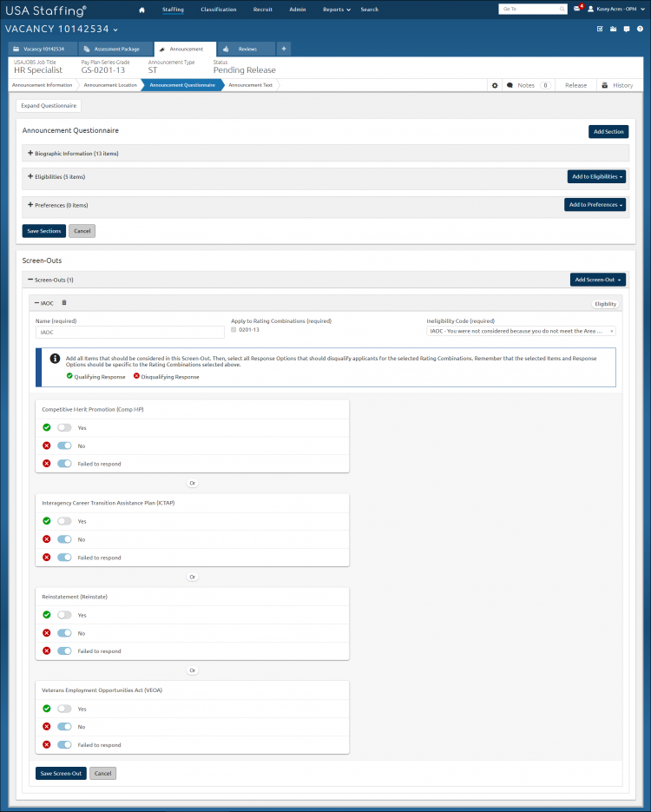Click the screen-out Name input field
This screenshot has height=812, width=651.
(x=130, y=332)
